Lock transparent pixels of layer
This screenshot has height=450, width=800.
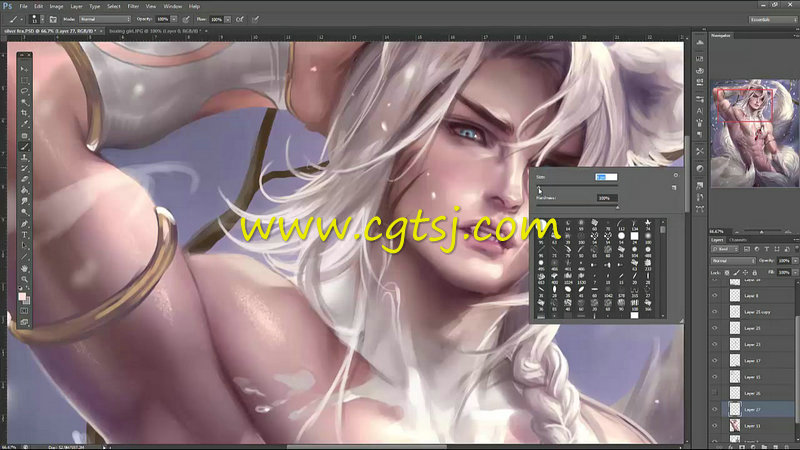click(727, 273)
